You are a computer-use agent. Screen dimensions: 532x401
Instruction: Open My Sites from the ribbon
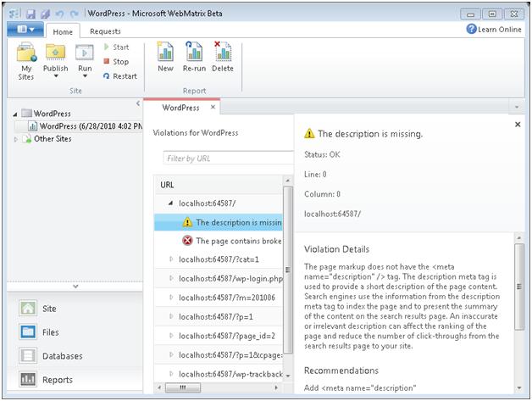click(x=26, y=61)
